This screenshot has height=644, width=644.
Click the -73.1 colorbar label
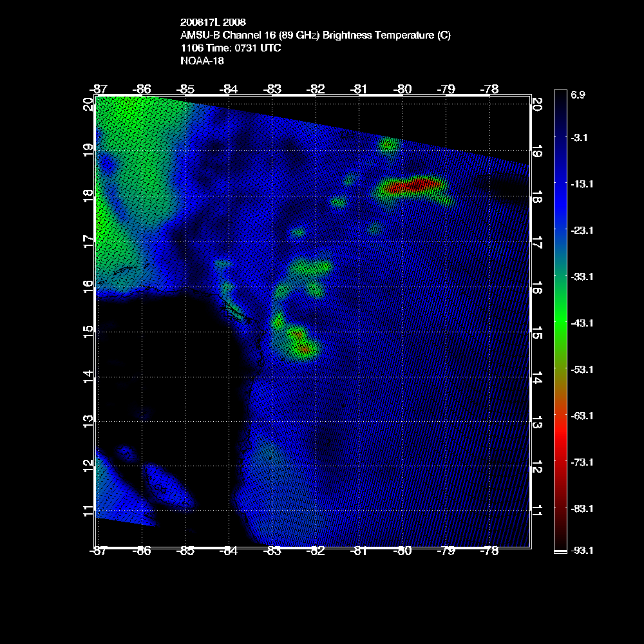click(582, 462)
